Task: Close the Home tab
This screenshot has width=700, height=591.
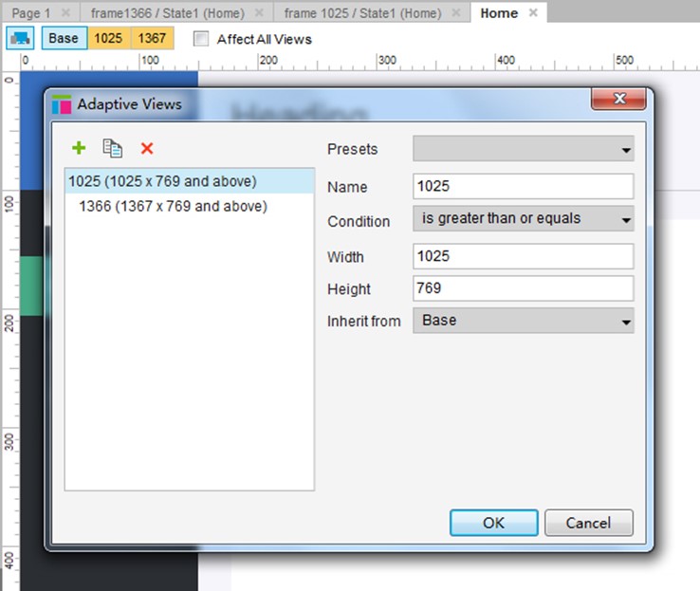Action: [x=533, y=13]
